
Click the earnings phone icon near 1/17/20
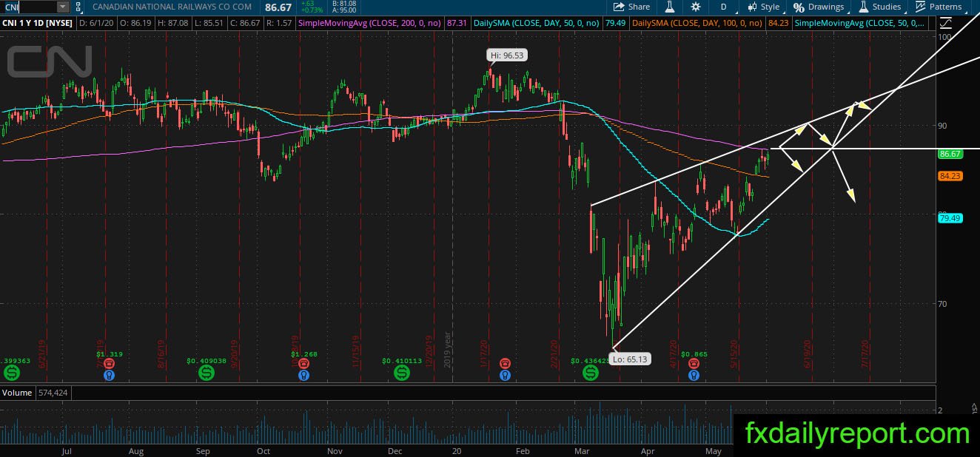point(505,363)
